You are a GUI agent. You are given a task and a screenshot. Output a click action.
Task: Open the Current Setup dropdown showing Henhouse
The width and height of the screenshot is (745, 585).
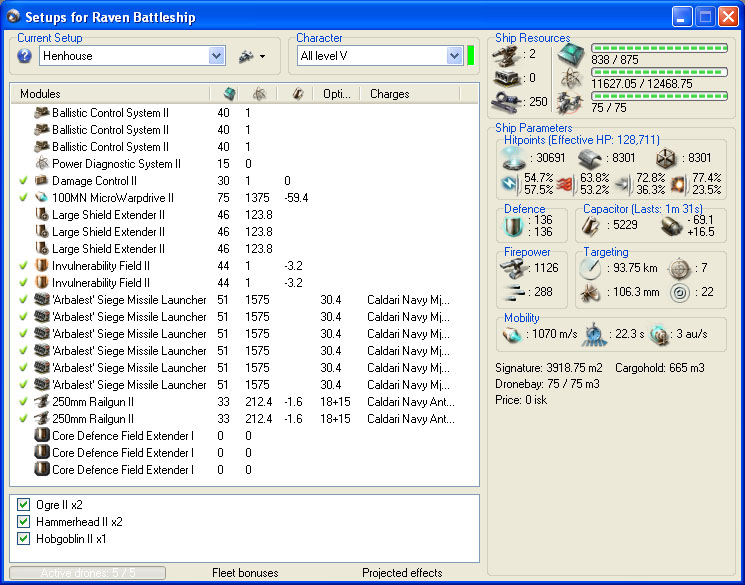coord(217,56)
